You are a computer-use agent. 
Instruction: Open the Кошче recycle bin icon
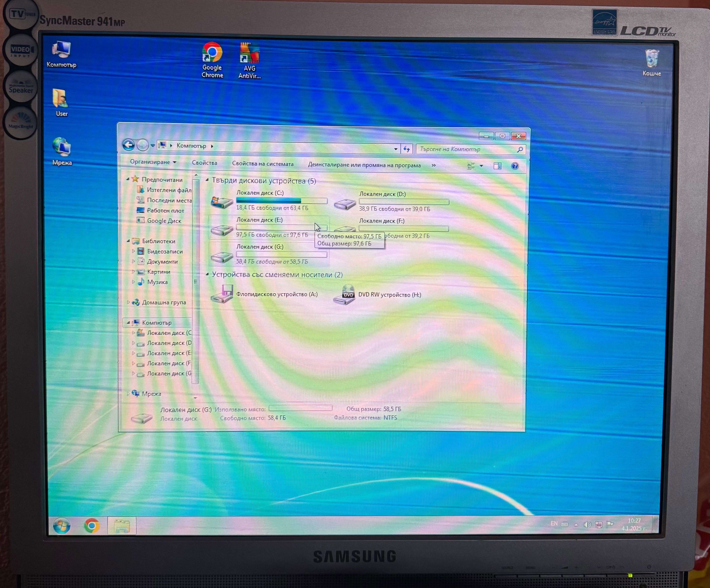[x=651, y=63]
